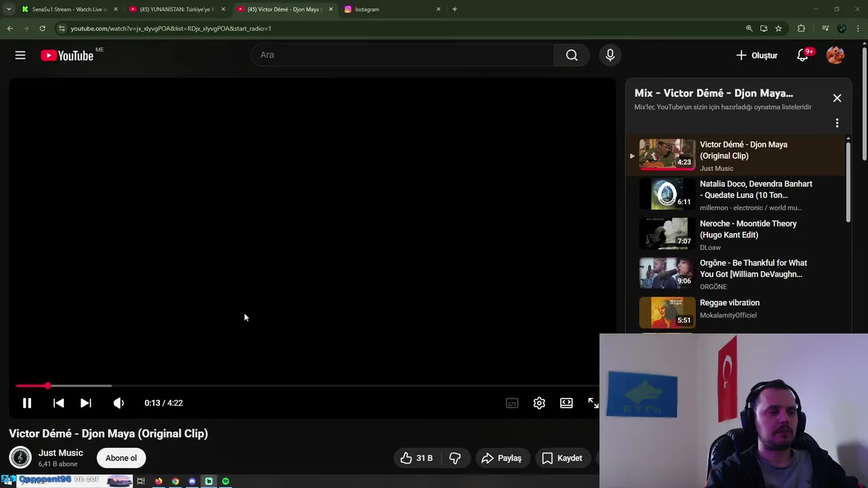Open the Chrome profile avatar
Image resolution: width=868 pixels, height=488 pixels.
842,28
